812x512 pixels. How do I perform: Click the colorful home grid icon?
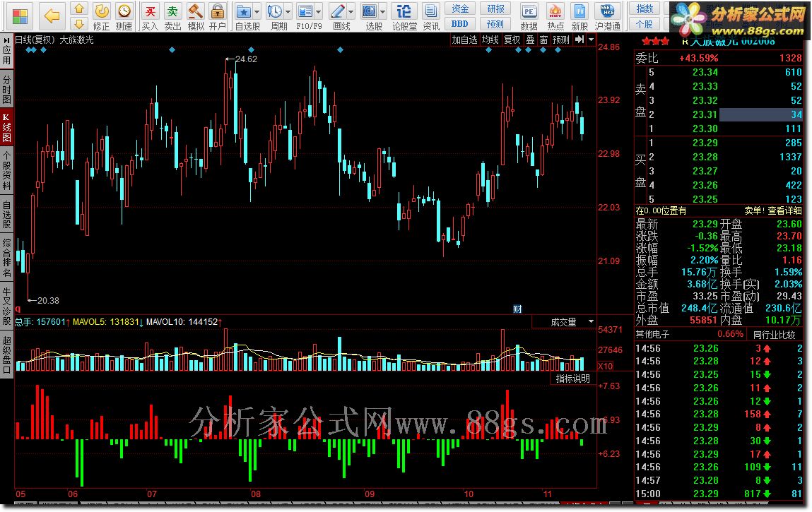tap(20, 16)
